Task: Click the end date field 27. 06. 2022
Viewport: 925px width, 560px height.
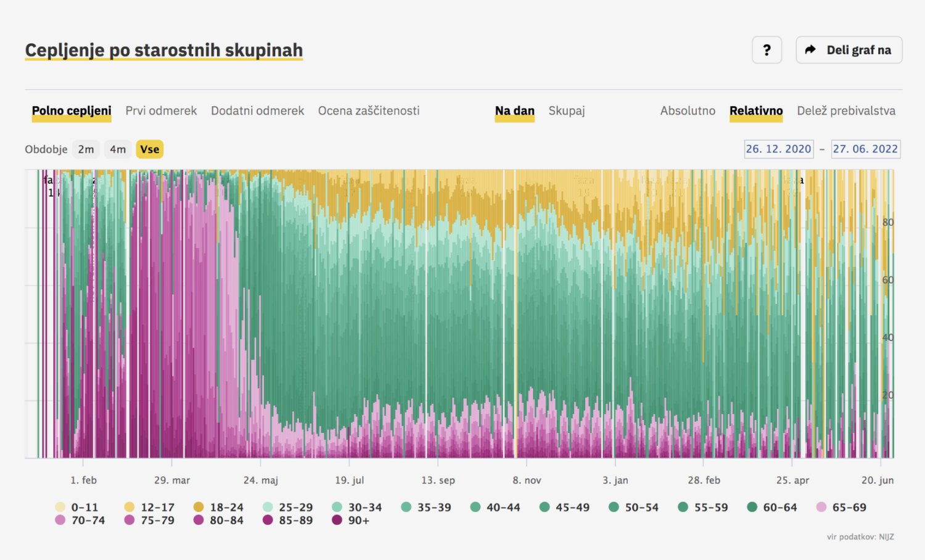Action: (x=865, y=149)
